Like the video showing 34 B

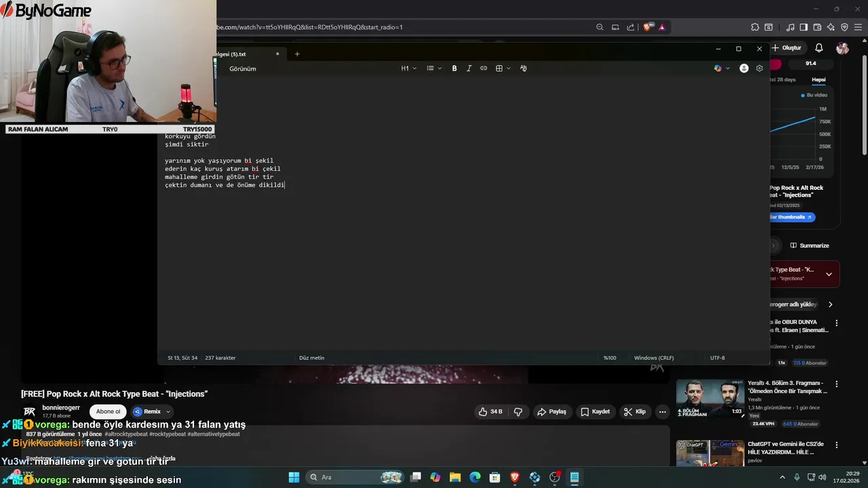[491, 411]
